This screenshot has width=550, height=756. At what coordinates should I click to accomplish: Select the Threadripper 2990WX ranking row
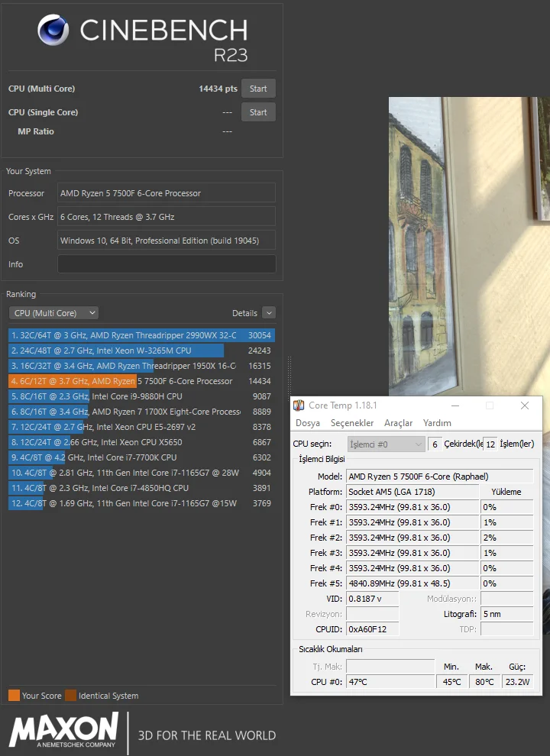(x=142, y=335)
